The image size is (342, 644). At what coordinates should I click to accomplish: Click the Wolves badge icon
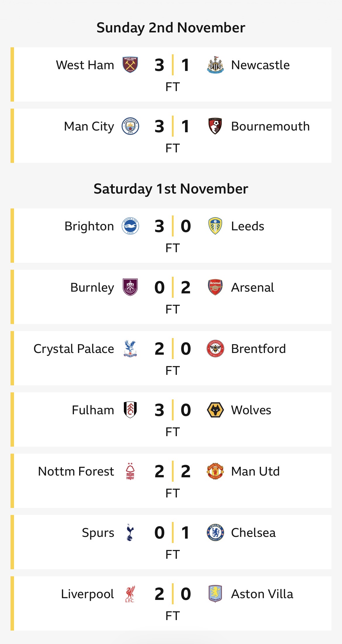click(x=215, y=410)
